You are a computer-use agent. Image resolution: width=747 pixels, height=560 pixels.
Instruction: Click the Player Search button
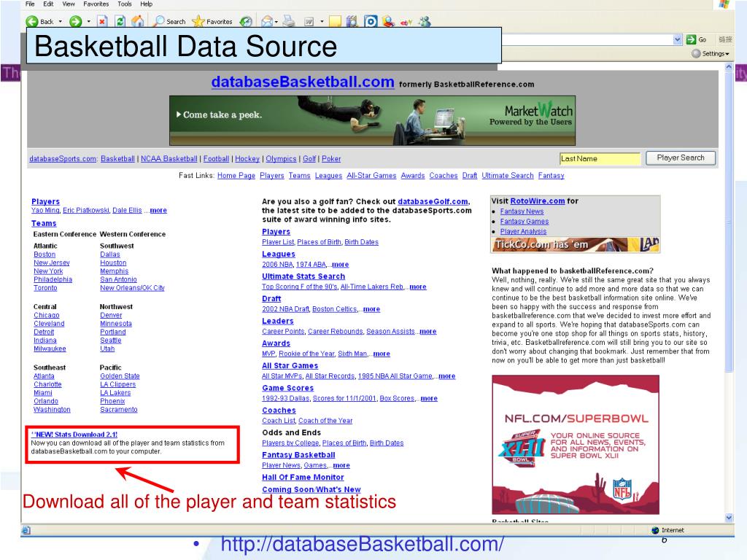pos(681,158)
